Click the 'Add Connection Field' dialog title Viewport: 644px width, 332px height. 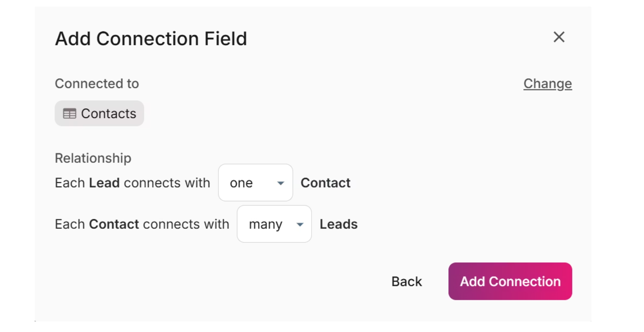(x=151, y=38)
